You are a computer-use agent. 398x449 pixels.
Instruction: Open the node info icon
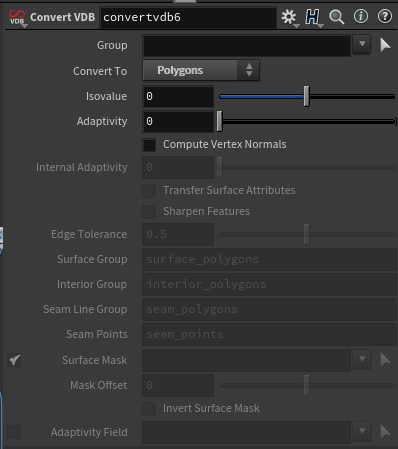coord(361,16)
